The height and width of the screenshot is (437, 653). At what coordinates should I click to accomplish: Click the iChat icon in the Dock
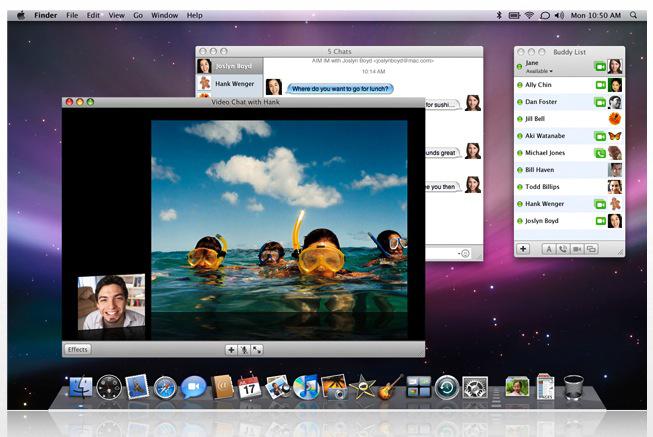coord(194,387)
